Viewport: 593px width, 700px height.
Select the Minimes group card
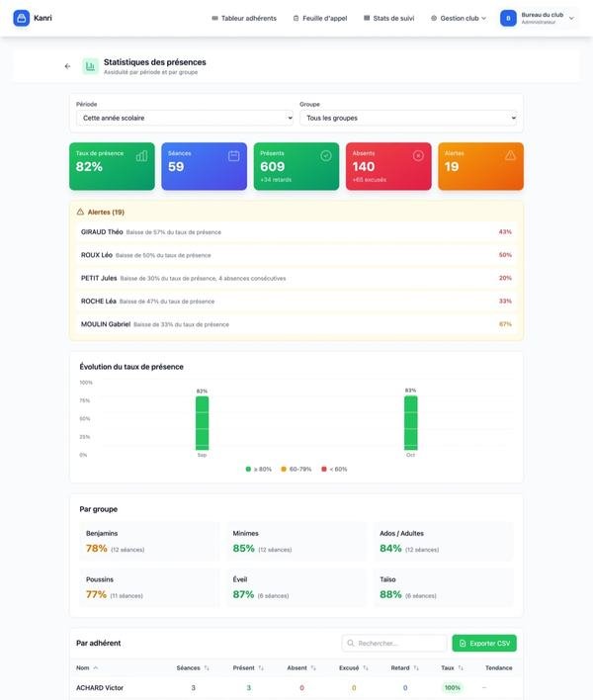click(x=296, y=541)
